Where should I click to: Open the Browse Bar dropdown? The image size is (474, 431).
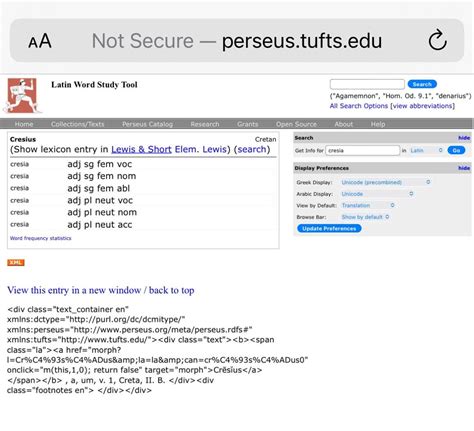365,217
